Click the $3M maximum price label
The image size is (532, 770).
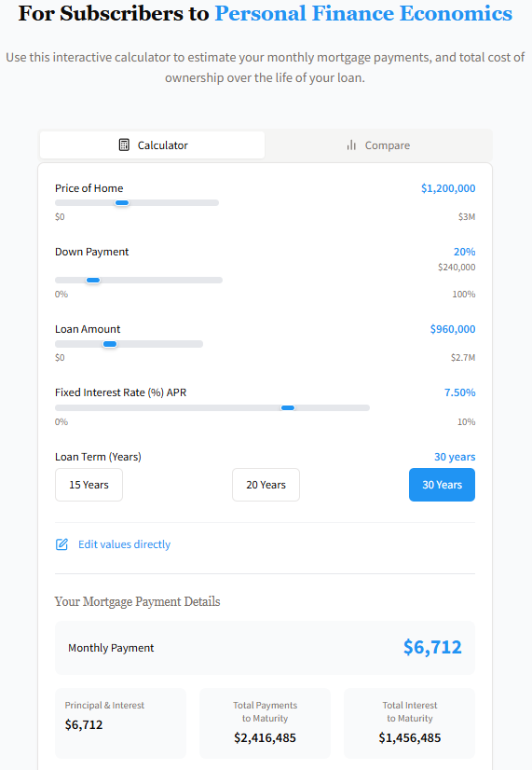[467, 216]
